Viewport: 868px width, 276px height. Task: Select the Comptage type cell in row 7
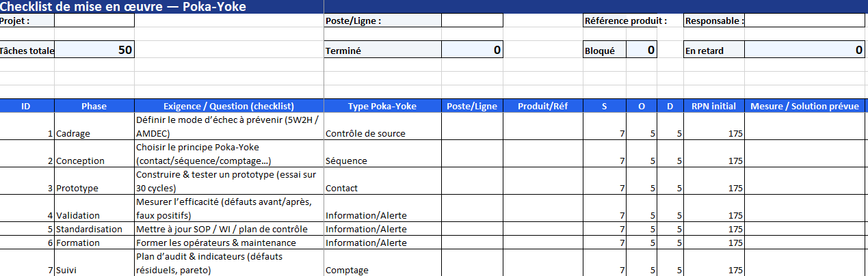(x=382, y=270)
